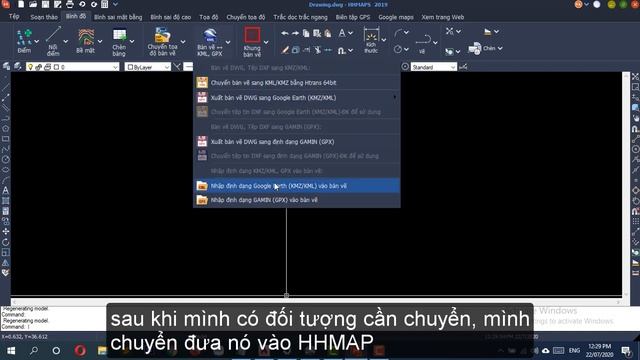Click the New file icon in title bar
Viewport: 640px width, 360px height.
tap(21, 4)
